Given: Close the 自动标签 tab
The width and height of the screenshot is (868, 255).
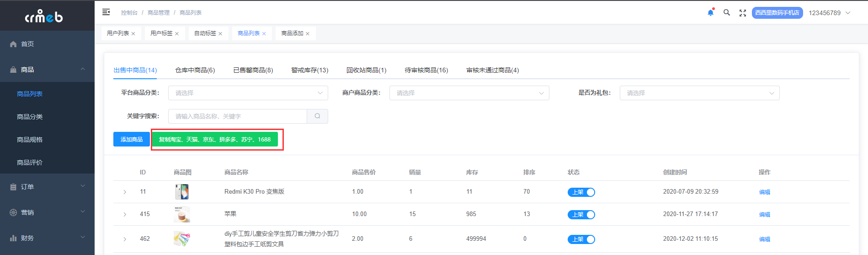Looking at the screenshot, I should click(x=220, y=33).
